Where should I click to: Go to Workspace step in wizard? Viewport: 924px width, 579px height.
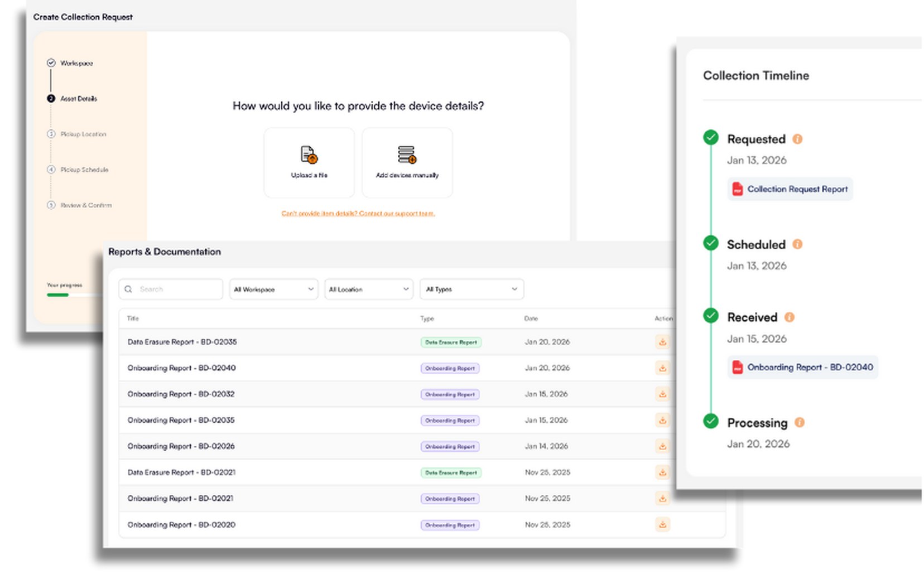pos(70,63)
